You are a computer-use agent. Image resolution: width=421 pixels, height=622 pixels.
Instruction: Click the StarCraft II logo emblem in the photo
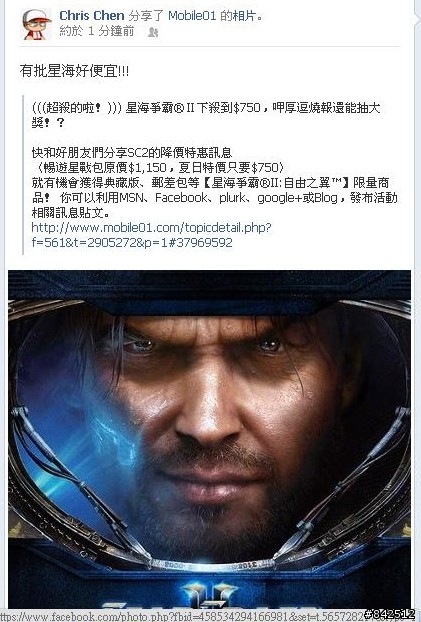(210, 595)
